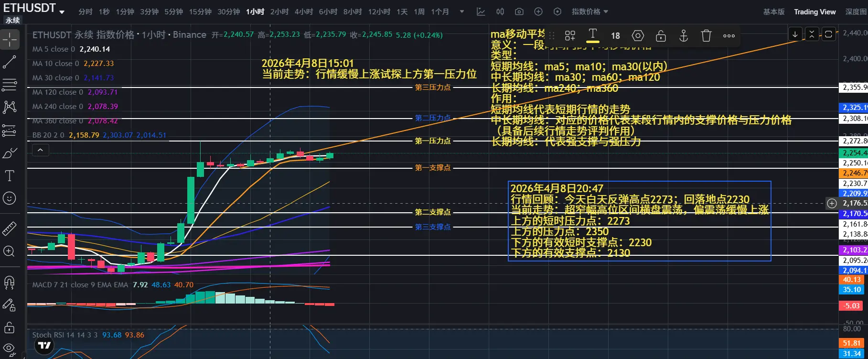Switch to 15分钟 timeframe

coord(200,11)
